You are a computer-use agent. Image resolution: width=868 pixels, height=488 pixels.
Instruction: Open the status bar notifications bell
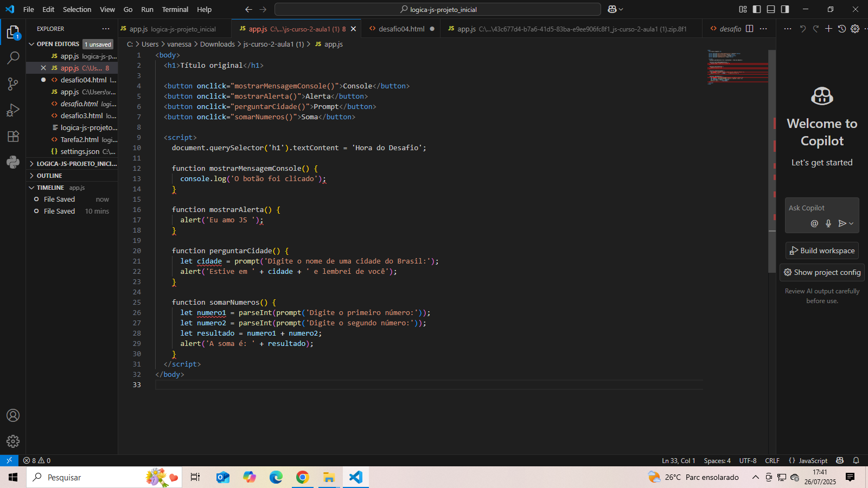pyautogui.click(x=856, y=460)
